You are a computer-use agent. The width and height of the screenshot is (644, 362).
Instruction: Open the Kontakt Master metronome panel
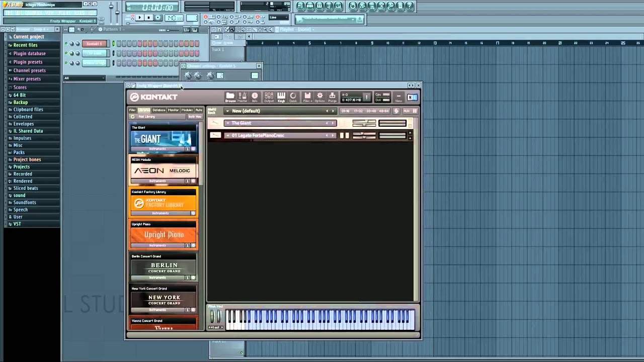(243, 97)
